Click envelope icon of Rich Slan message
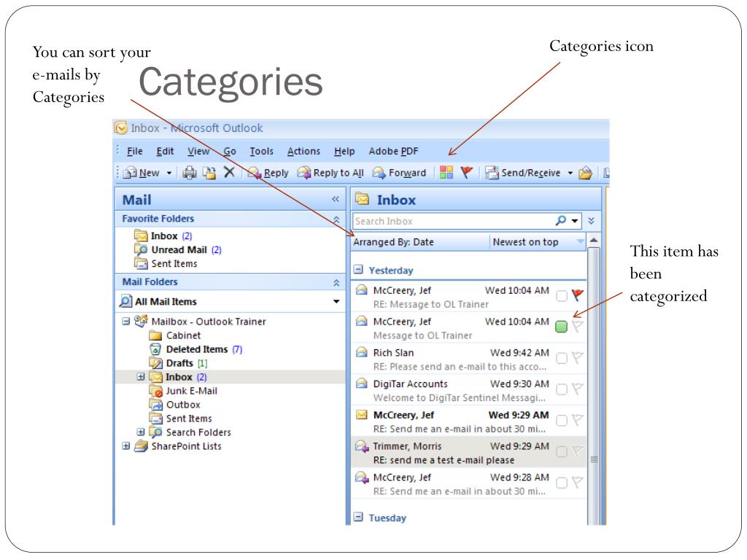 [362, 352]
